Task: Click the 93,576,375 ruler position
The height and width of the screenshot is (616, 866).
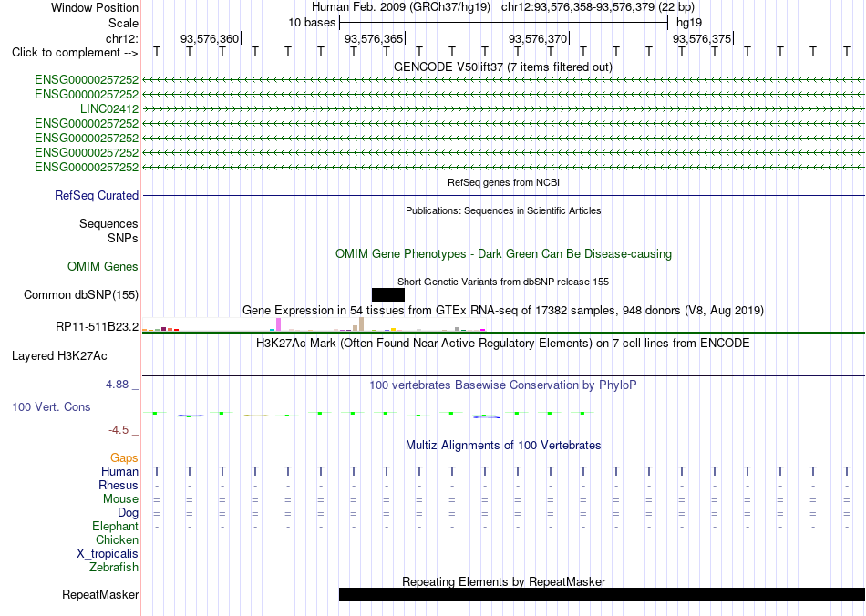Action: coord(701,38)
